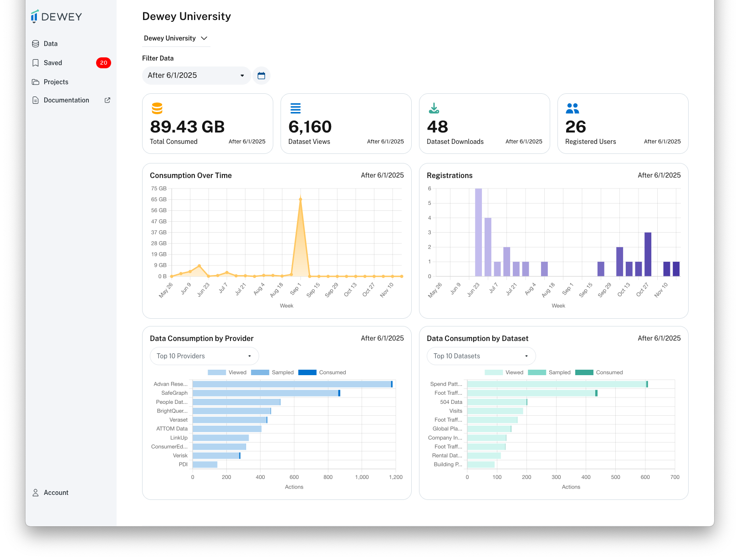Click the Account user icon

36,493
